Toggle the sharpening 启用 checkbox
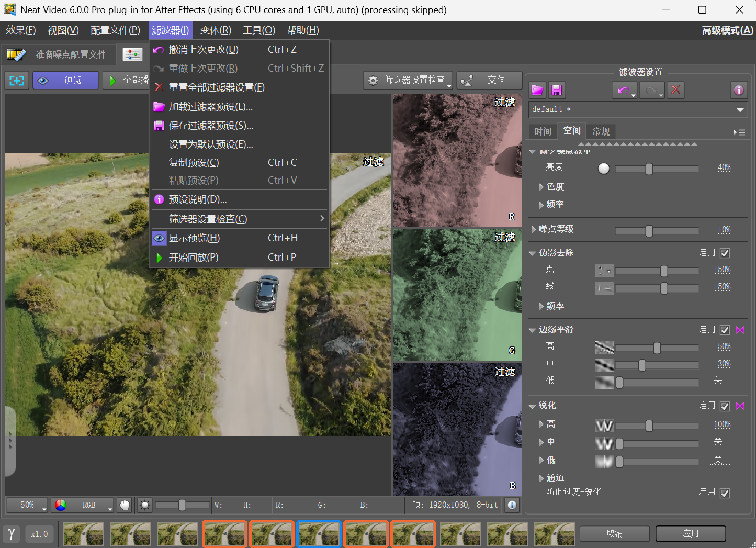This screenshot has width=756, height=548. [x=725, y=406]
